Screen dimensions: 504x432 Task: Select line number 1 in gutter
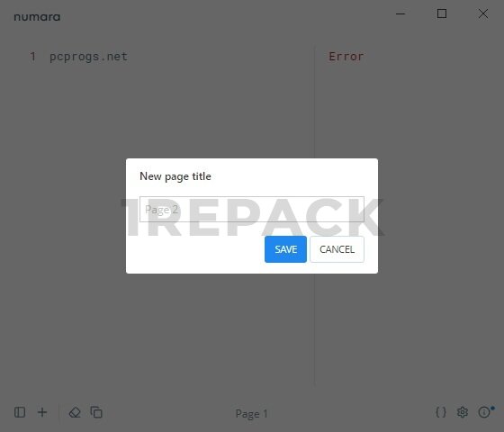32,57
